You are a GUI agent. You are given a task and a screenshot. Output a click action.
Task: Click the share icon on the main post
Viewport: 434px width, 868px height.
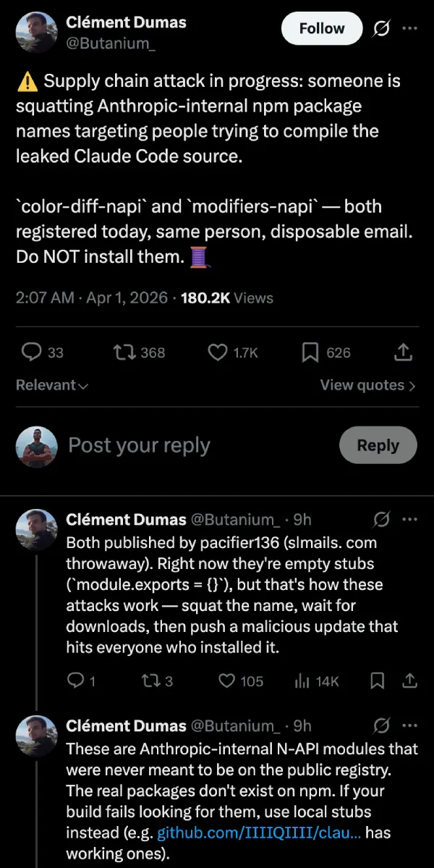tap(402, 353)
